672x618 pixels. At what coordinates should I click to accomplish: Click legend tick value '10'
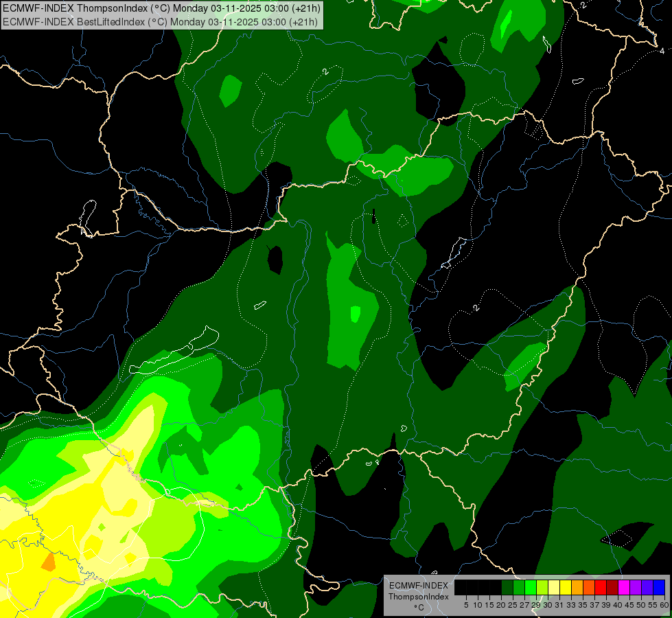[x=478, y=605]
